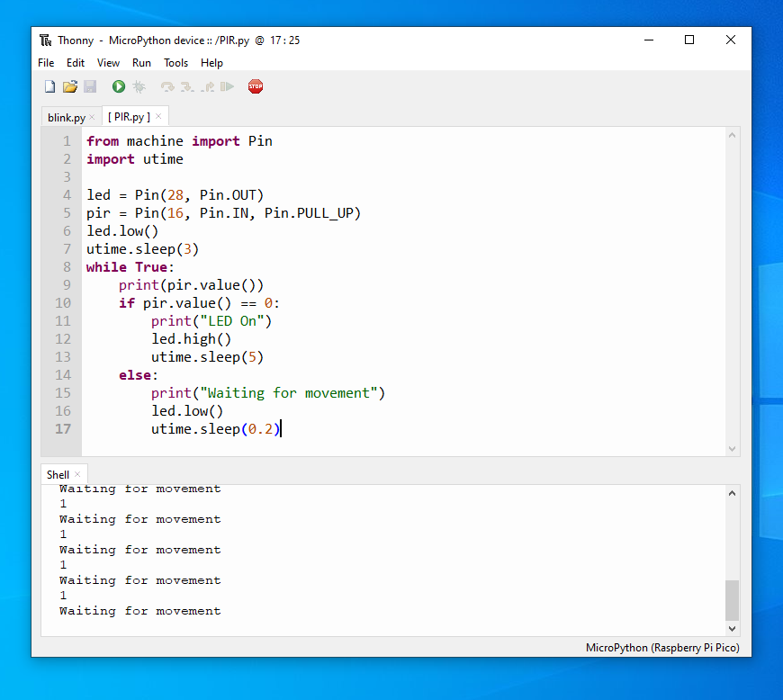The width and height of the screenshot is (783, 700).
Task: Click the Step into debug icon
Action: click(186, 85)
